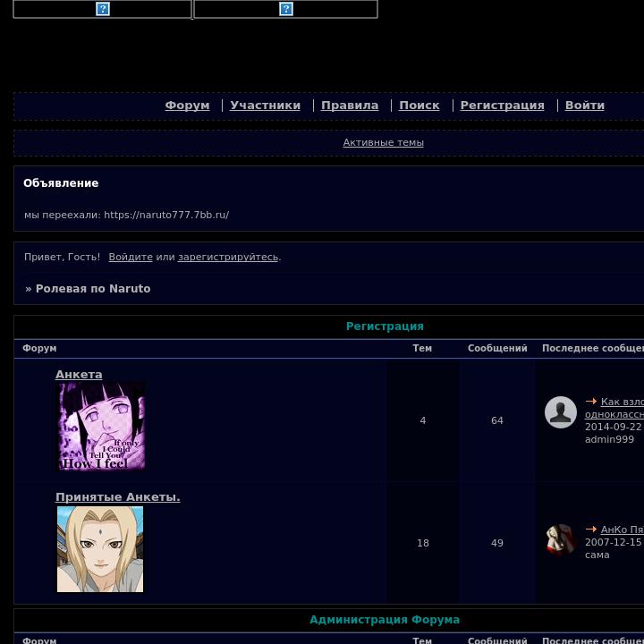Click the Администрация Форума category heading
This screenshot has height=644, width=644.
point(385,619)
